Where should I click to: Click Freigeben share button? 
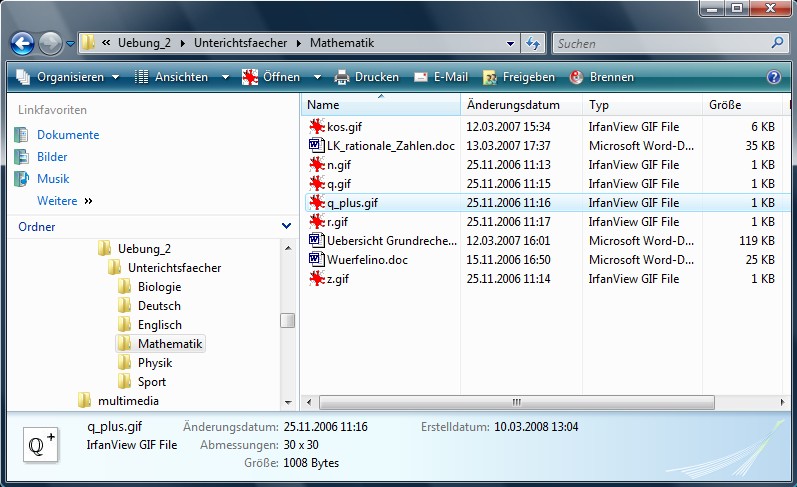coord(518,77)
